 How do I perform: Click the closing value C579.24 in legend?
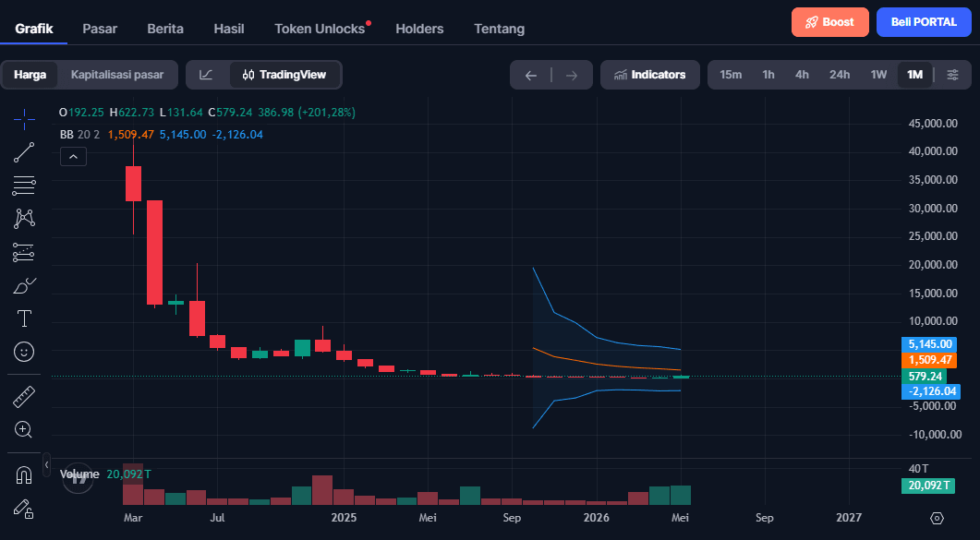[230, 113]
